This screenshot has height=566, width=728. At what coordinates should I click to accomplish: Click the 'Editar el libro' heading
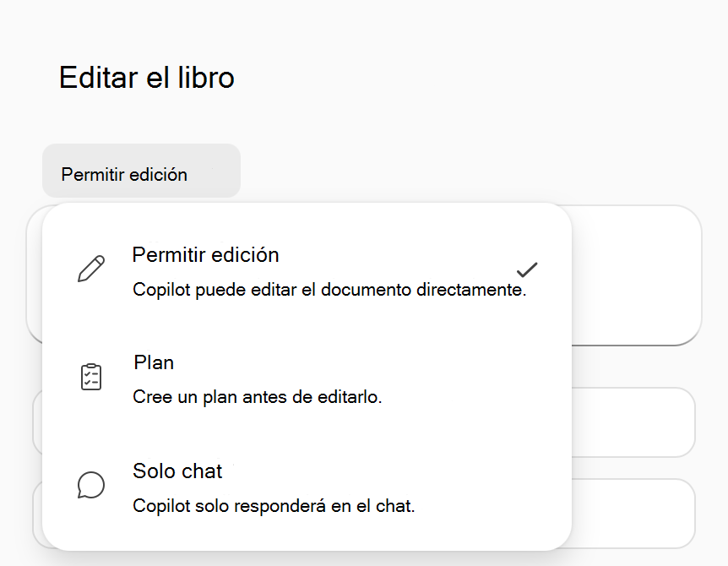coord(147,78)
